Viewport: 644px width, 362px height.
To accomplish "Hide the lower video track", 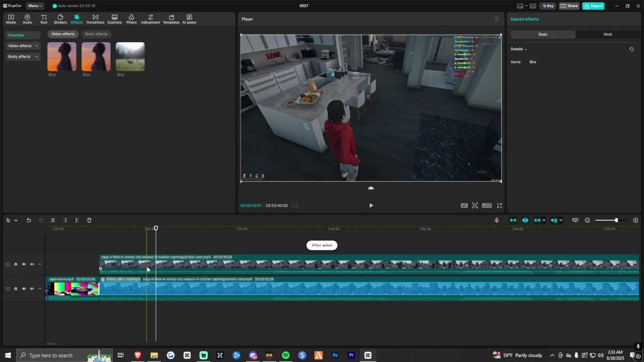I will pos(24,289).
